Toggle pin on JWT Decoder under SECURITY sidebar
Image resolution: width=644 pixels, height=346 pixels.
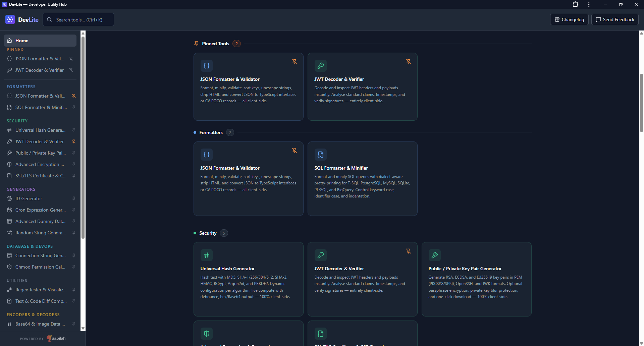[x=74, y=141]
